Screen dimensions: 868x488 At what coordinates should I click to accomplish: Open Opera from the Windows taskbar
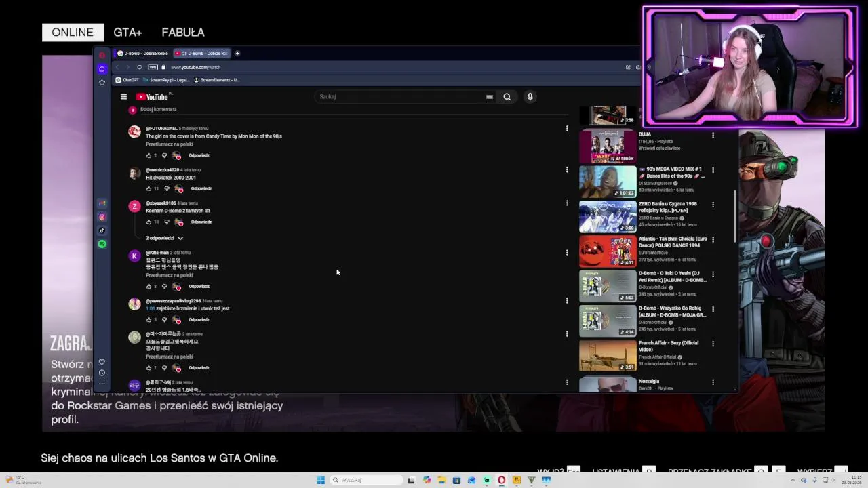click(501, 480)
